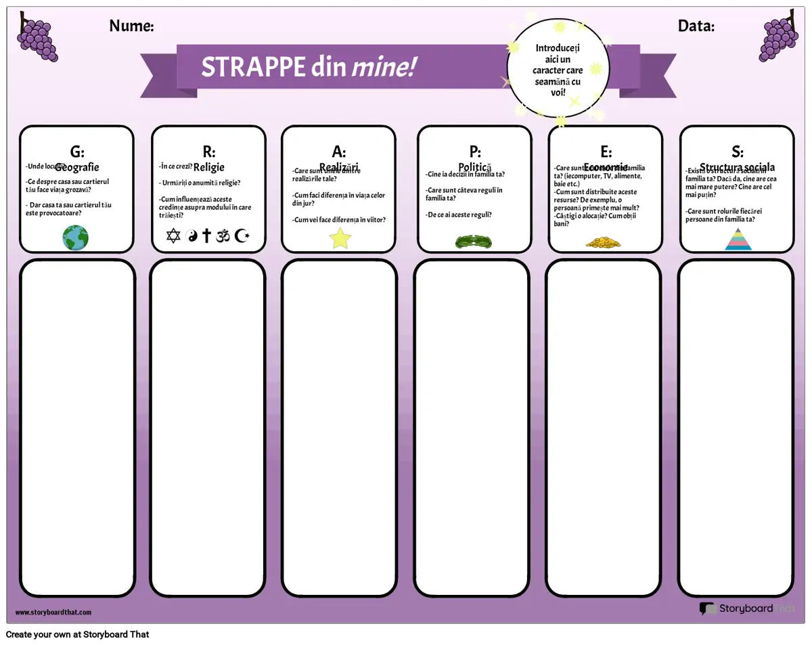812x645 pixels.
Task: Click the Data field label
Action: tap(696, 26)
